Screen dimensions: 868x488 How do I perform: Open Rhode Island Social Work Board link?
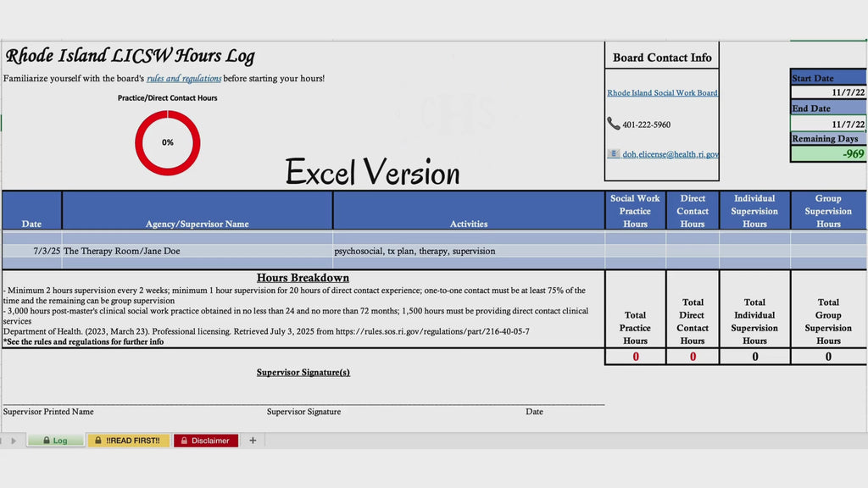coord(662,93)
